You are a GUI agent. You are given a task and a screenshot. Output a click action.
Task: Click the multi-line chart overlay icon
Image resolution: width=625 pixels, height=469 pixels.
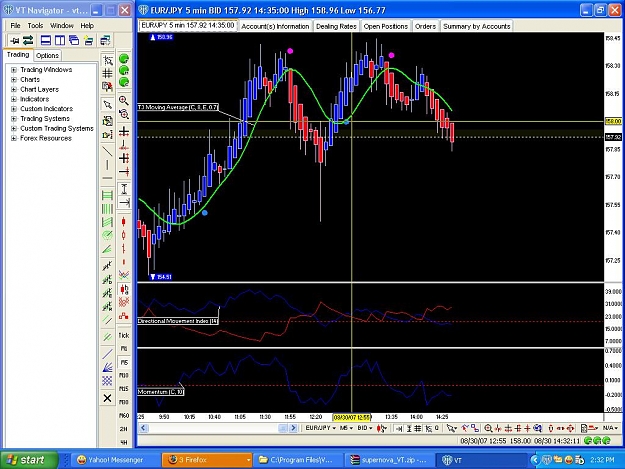[124, 274]
